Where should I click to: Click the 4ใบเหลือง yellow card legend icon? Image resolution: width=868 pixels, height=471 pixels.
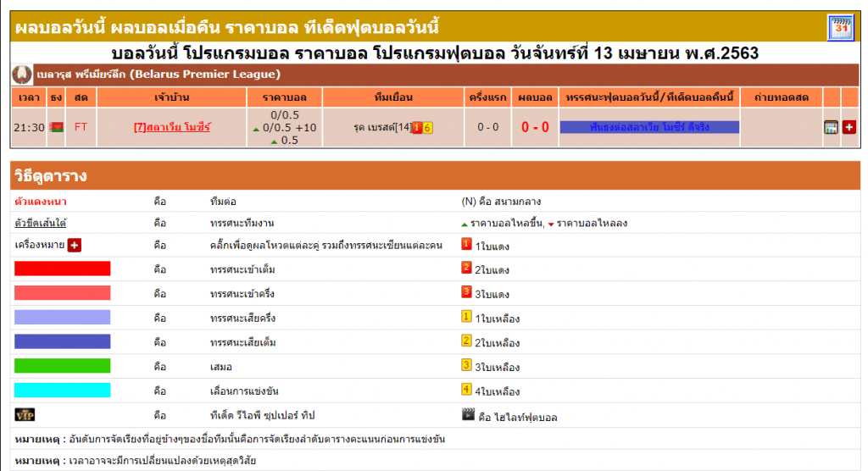coord(466,390)
